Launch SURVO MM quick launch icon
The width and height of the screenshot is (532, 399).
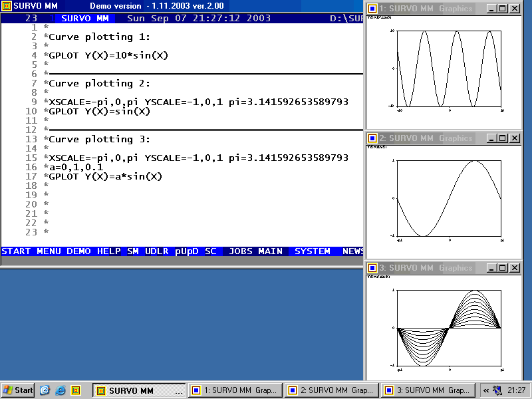[x=76, y=390]
